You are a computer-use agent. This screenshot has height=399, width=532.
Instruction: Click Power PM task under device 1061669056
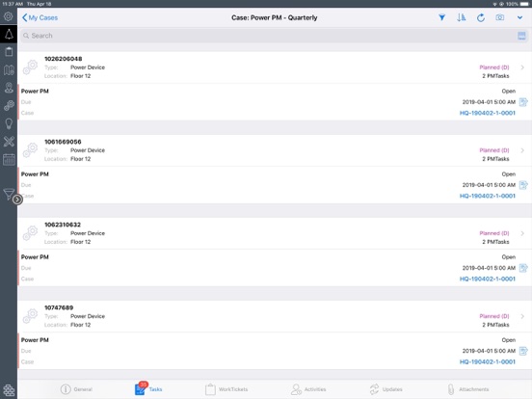click(x=35, y=174)
